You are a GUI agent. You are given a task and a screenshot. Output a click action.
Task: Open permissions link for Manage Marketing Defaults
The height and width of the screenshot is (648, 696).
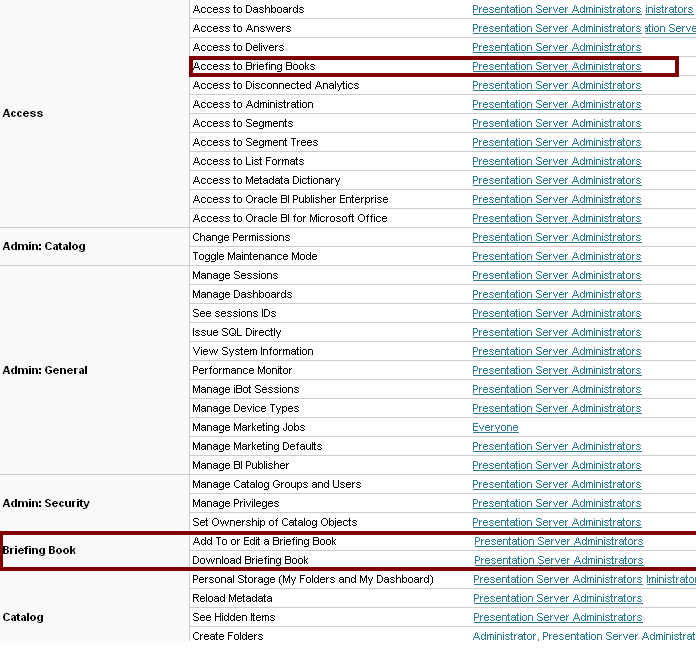[557, 446]
